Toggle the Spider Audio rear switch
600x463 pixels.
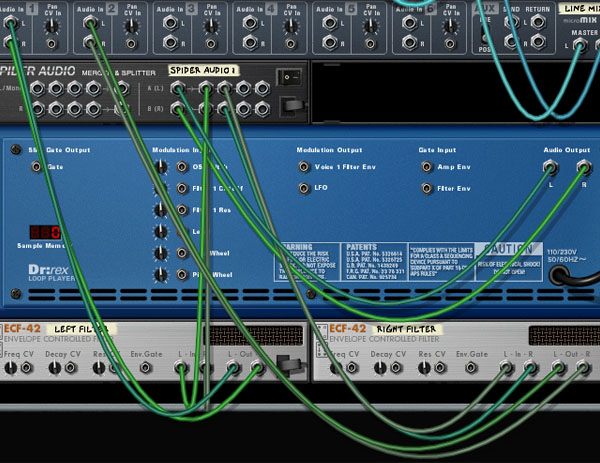click(x=290, y=76)
